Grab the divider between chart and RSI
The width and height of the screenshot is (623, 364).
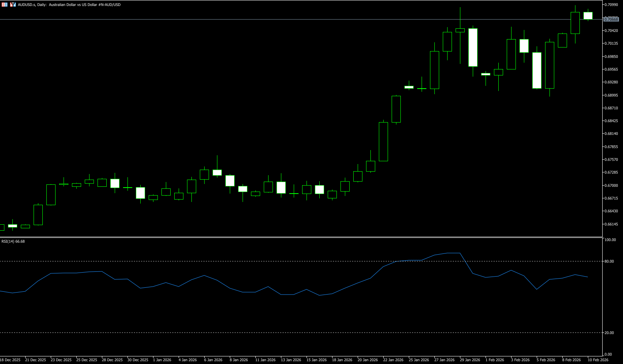[300, 237]
